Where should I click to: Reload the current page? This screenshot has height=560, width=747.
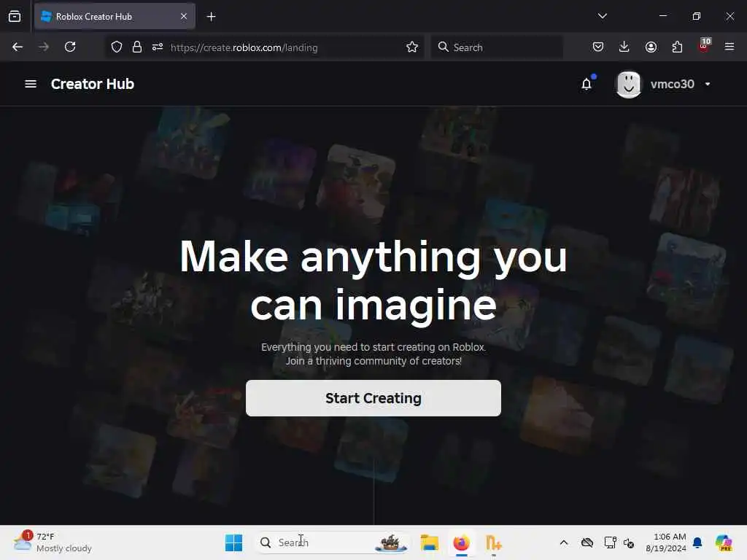[x=70, y=47]
